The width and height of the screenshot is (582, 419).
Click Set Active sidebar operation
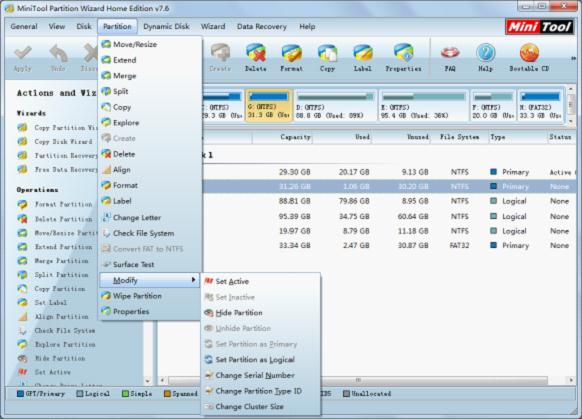(44, 372)
